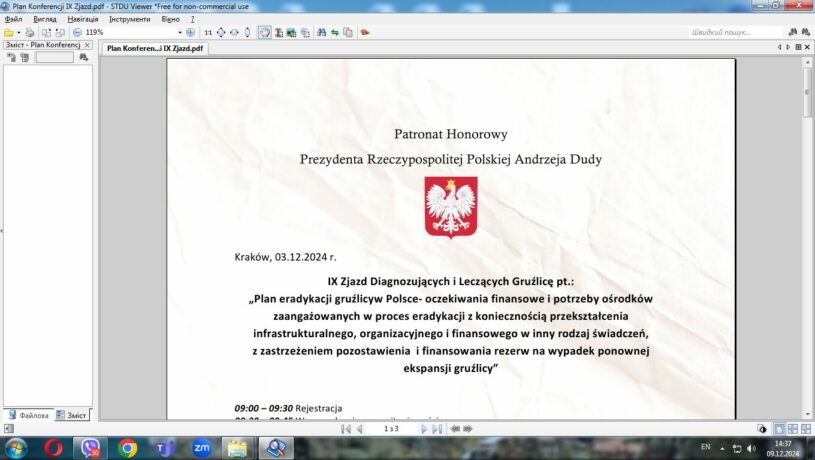The image size is (815, 460).
Task: Click the zoom in plus icon
Action: click(190, 32)
